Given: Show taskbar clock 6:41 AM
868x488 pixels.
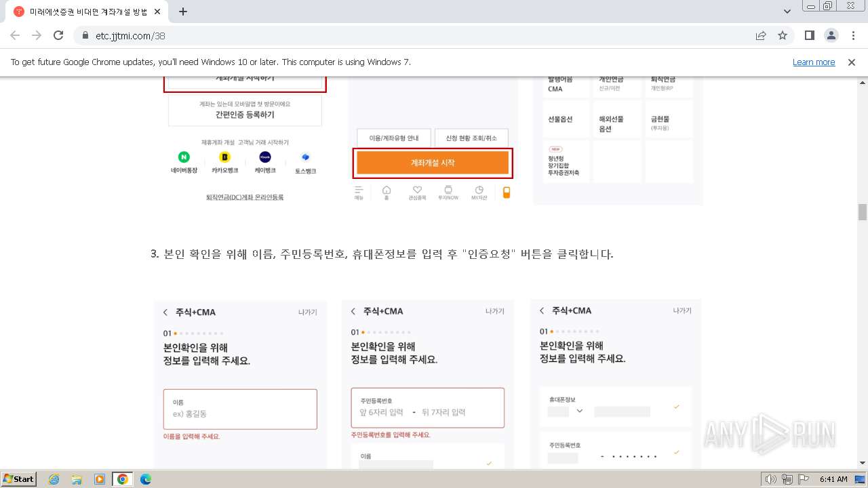Looking at the screenshot, I should [x=833, y=479].
